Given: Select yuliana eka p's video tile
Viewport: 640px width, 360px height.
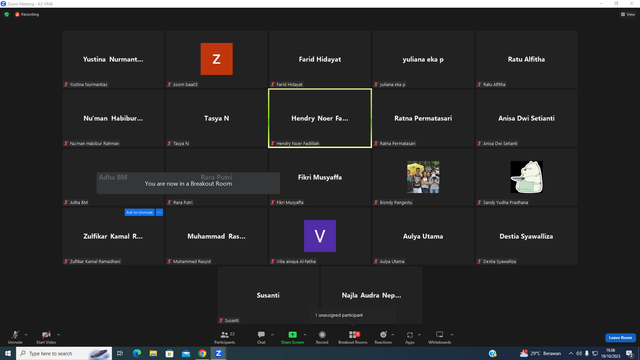Looking at the screenshot, I should [x=423, y=59].
